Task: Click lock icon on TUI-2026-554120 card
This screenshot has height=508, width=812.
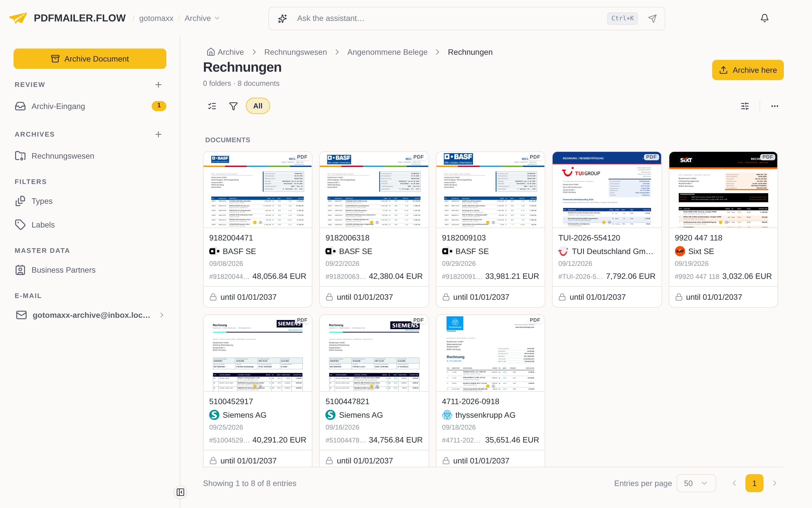Action: 562,297
